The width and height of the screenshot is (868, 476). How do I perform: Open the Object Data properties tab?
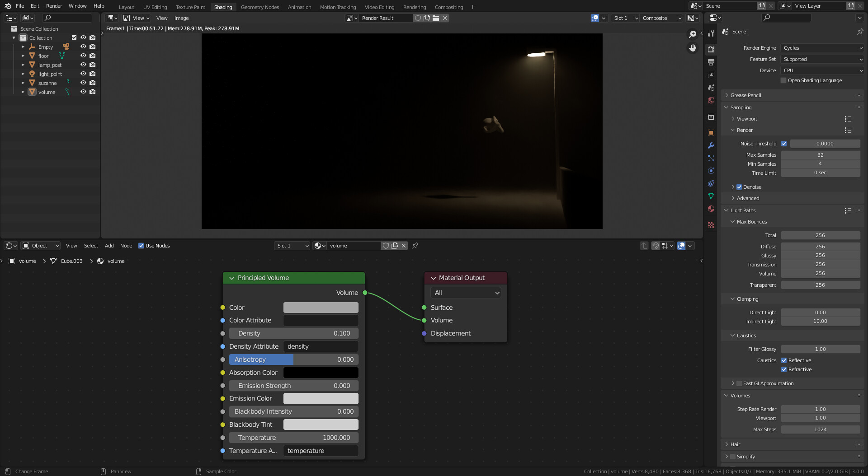711,196
